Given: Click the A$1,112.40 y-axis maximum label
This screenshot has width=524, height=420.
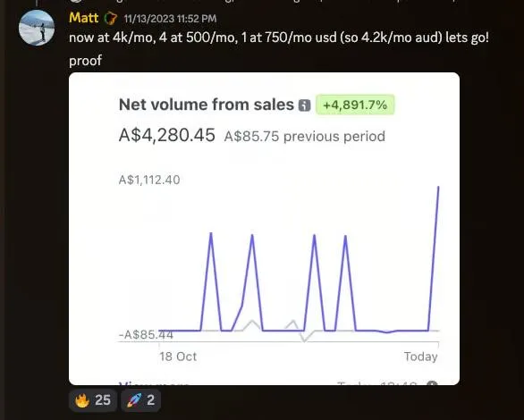Looking at the screenshot, I should [149, 180].
